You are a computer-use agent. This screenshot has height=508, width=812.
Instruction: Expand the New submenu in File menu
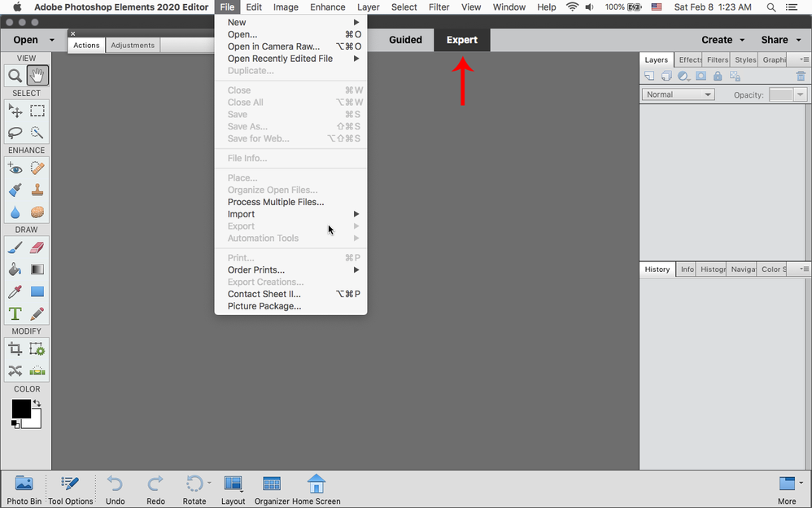tap(291, 22)
